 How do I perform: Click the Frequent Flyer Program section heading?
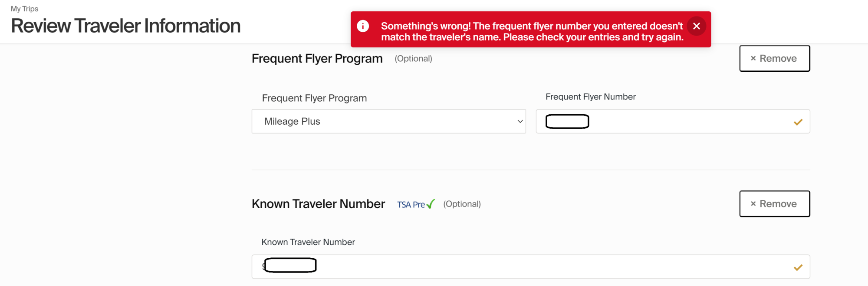tap(317, 58)
